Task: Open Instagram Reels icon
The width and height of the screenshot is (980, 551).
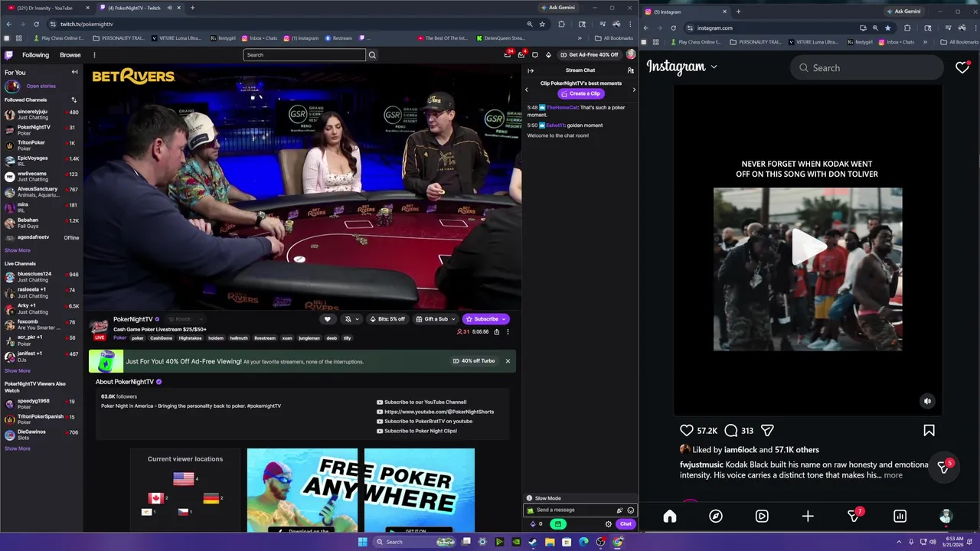Action: click(762, 517)
